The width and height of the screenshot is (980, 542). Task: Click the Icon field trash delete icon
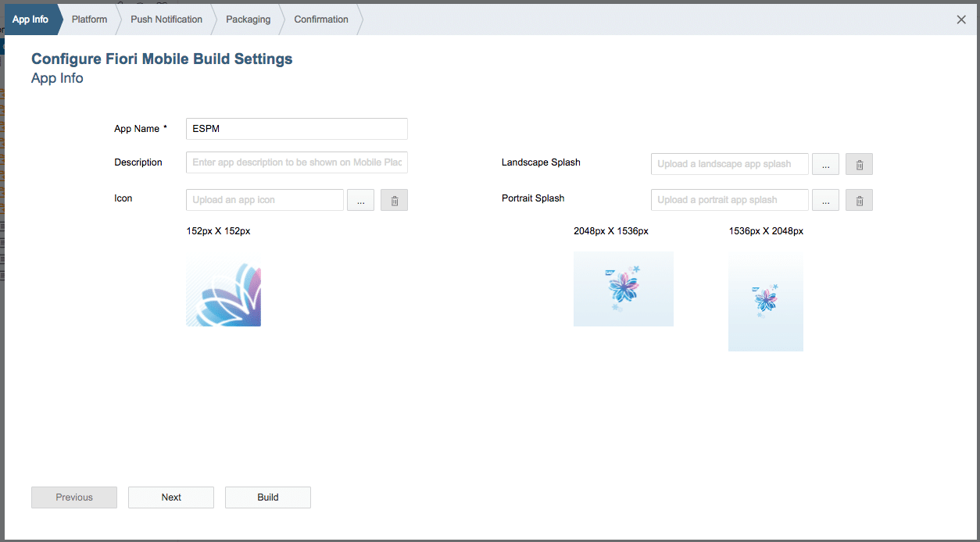(x=394, y=200)
